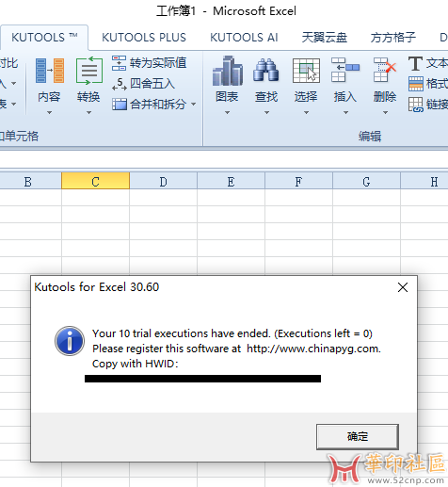Click the 转为实际值 icon

(119, 63)
